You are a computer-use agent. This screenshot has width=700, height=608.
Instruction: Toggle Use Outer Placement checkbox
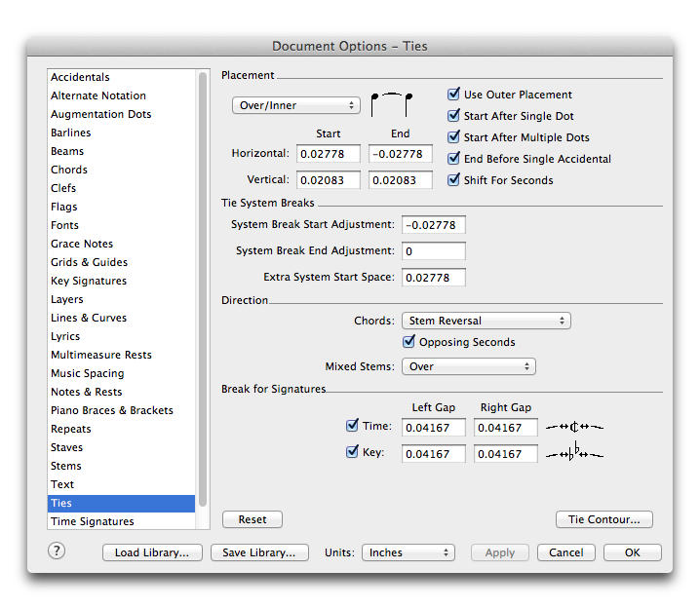453,95
